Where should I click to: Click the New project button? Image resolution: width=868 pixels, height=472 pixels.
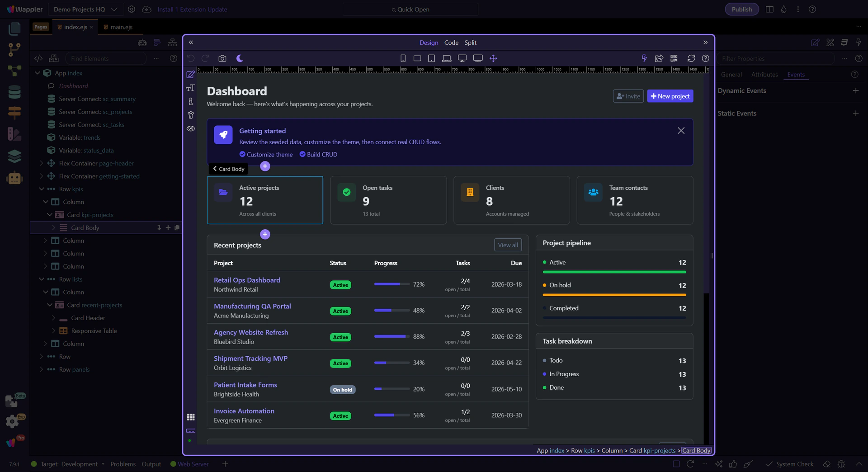click(x=670, y=96)
